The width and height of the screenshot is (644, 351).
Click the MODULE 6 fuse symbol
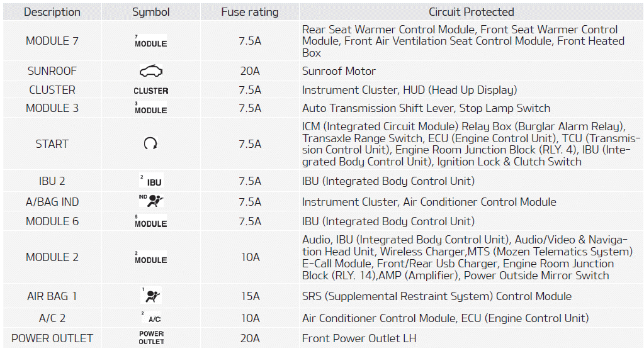point(151,221)
